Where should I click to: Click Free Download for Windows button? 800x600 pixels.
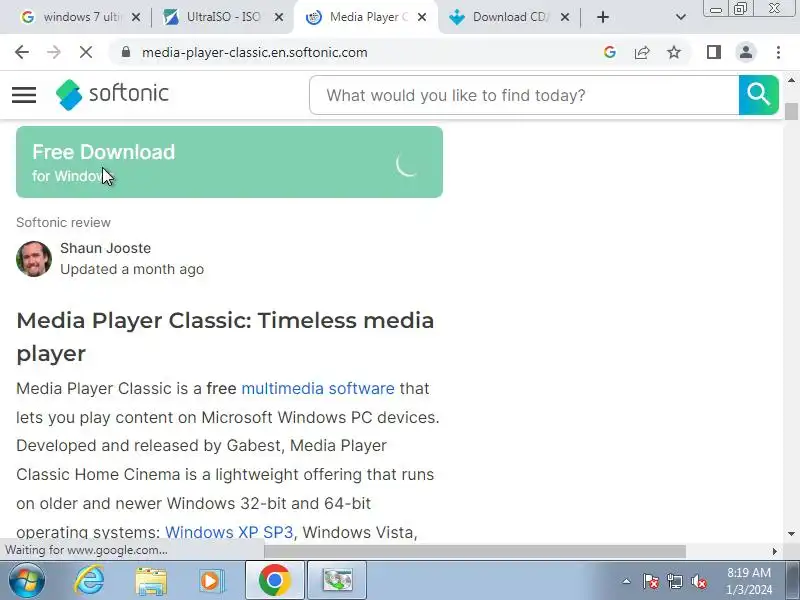pyautogui.click(x=229, y=162)
